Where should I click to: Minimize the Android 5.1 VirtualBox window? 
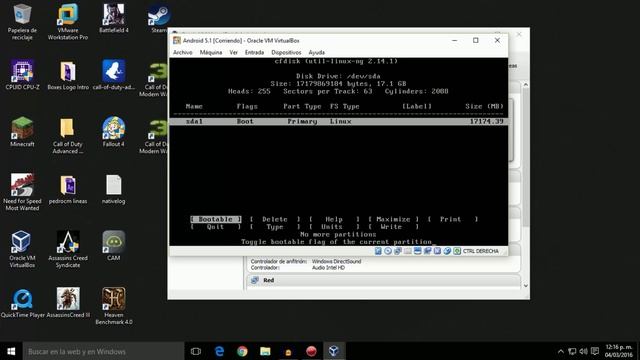pyautogui.click(x=454, y=40)
